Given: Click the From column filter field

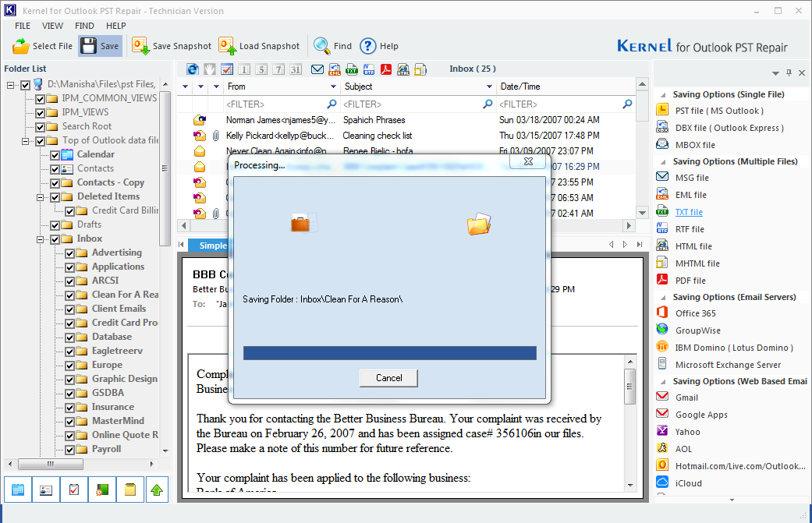Looking at the screenshot, I should pyautogui.click(x=281, y=104).
